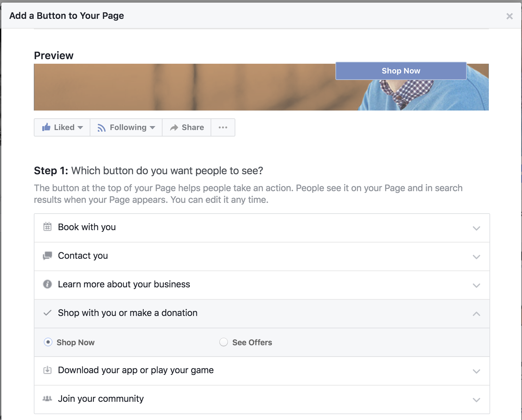Click the share arrow icon
The width and height of the screenshot is (522, 420).
(174, 127)
